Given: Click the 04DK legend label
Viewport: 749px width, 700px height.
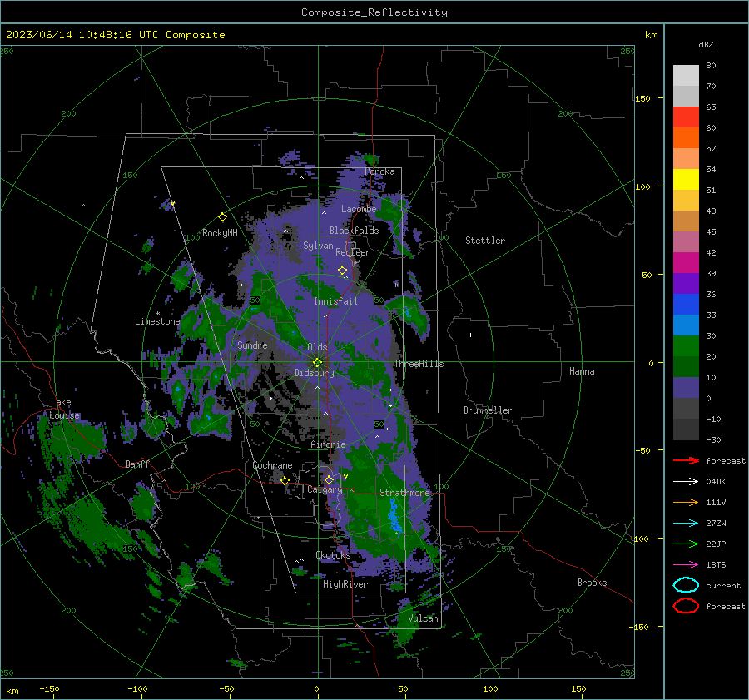Looking at the screenshot, I should pyautogui.click(x=716, y=481).
